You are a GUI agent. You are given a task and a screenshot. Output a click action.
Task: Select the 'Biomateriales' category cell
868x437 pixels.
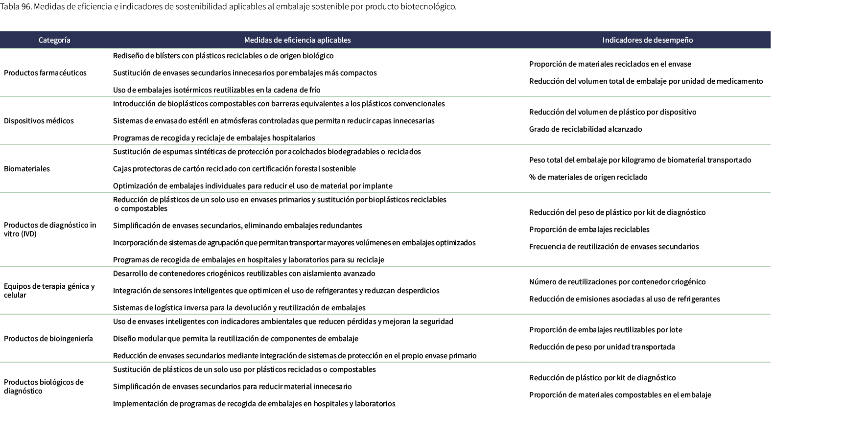click(27, 169)
